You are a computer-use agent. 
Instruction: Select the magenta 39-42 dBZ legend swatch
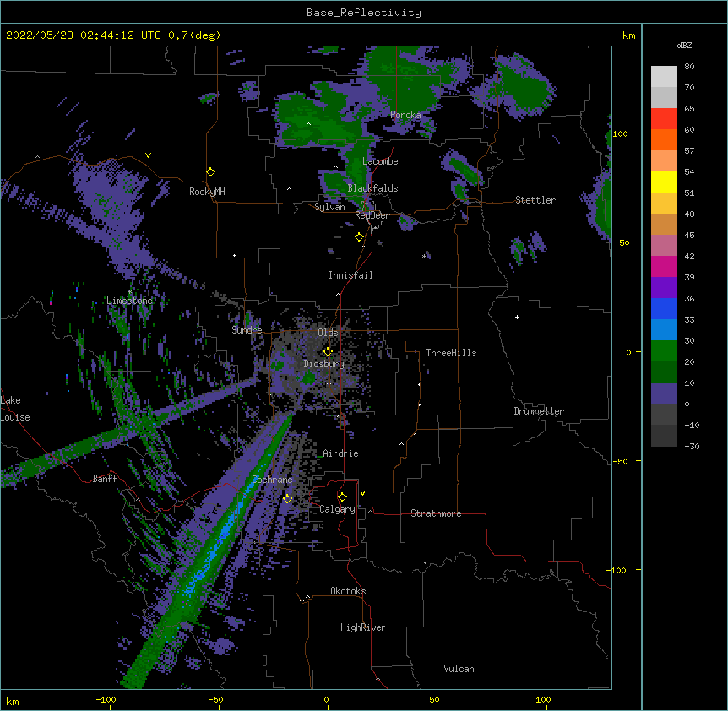(664, 266)
